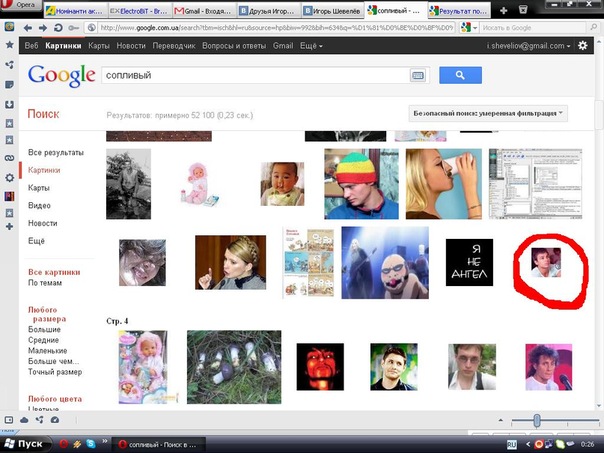Image resolution: width=604 pixels, height=453 pixels.
Task: Expand the Ещё menu in the top bar
Action: pos(310,46)
